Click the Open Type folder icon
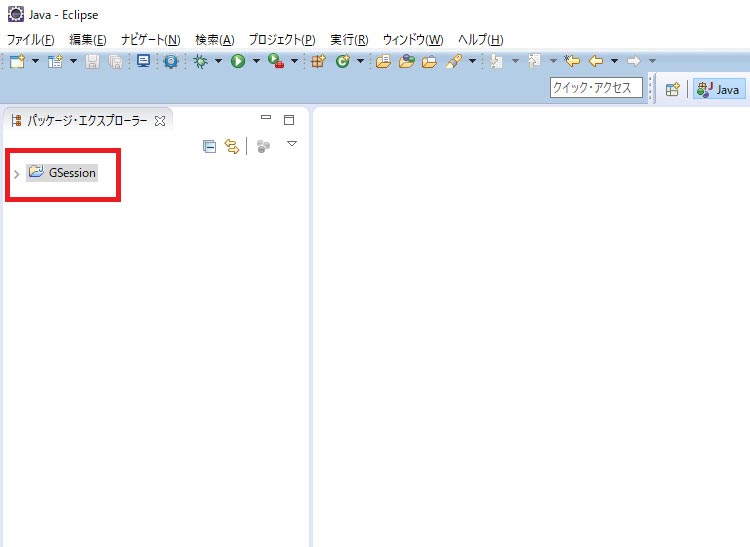Screen dimensions: 750x547 coord(383,61)
